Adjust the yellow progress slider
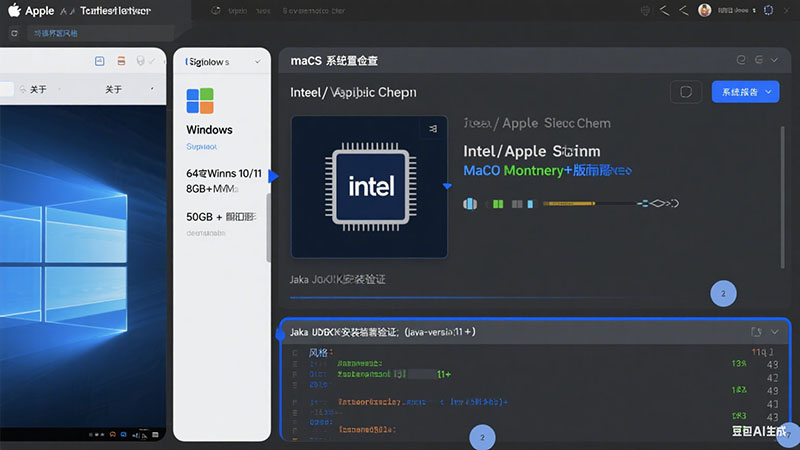Image resolution: width=800 pixels, height=450 pixels. (x=569, y=204)
